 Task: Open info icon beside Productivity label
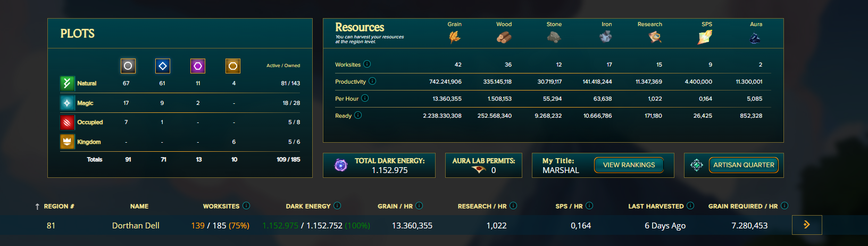click(x=372, y=81)
